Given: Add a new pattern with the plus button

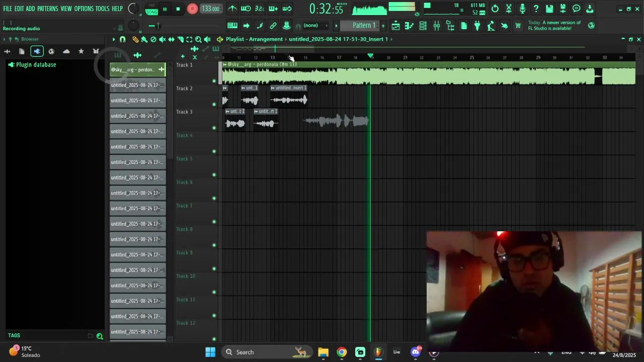Looking at the screenshot, I should coord(383,26).
